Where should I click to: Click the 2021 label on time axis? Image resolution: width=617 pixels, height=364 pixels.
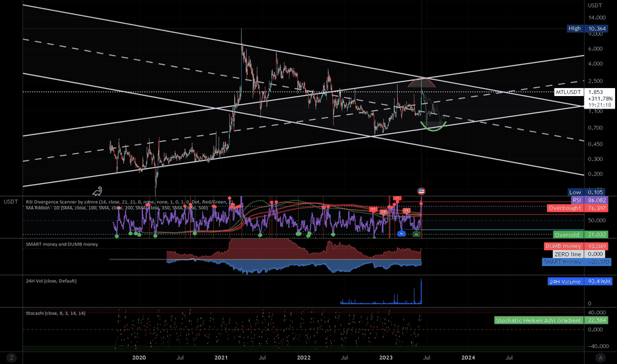click(221, 357)
